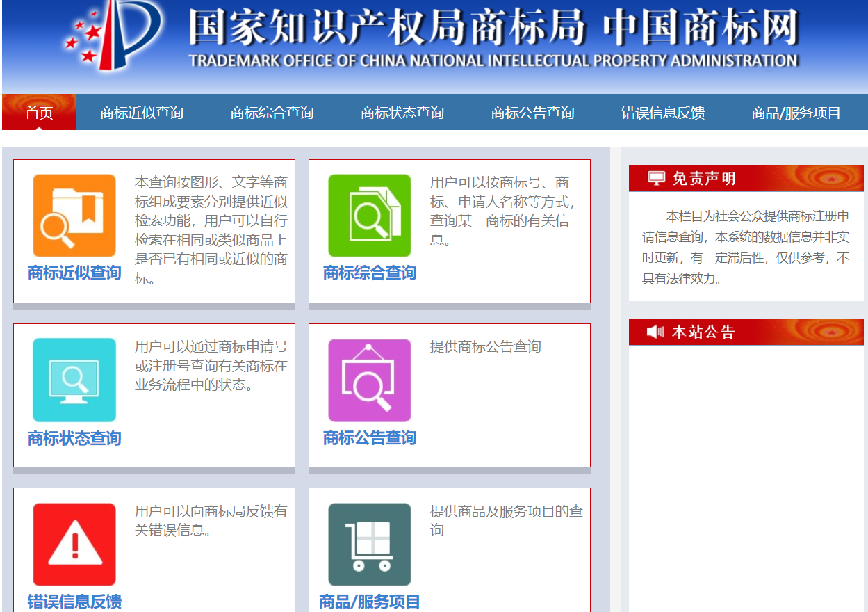Viewport: 868px width, 612px height.
Task: Click the green comprehensive trademark search icon
Action: [x=370, y=216]
